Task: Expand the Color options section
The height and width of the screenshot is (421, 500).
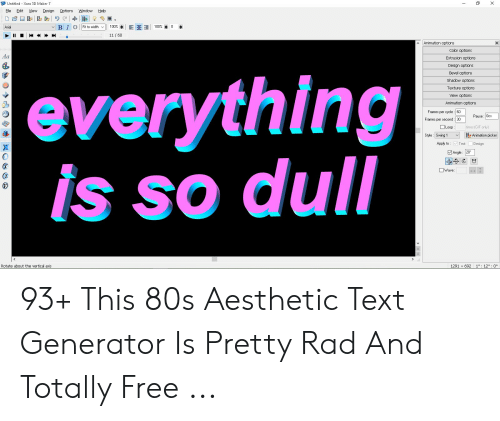Action: coord(461,50)
